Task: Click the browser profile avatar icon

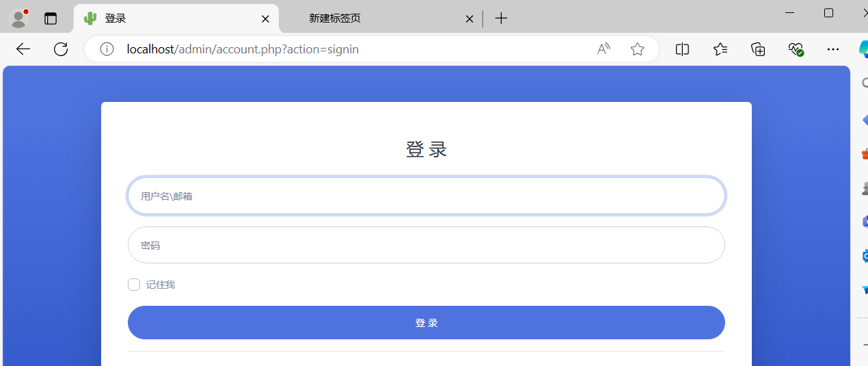Action: 18,18
